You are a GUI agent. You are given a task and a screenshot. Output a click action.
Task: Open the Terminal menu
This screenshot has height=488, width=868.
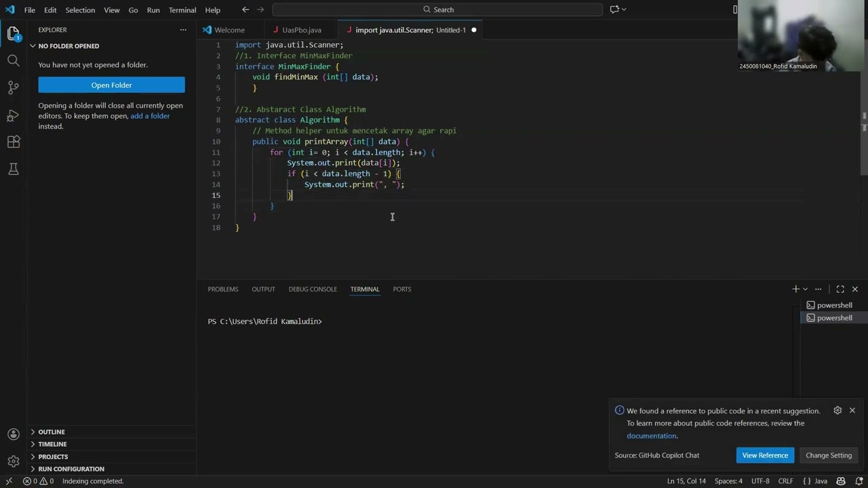tap(182, 9)
